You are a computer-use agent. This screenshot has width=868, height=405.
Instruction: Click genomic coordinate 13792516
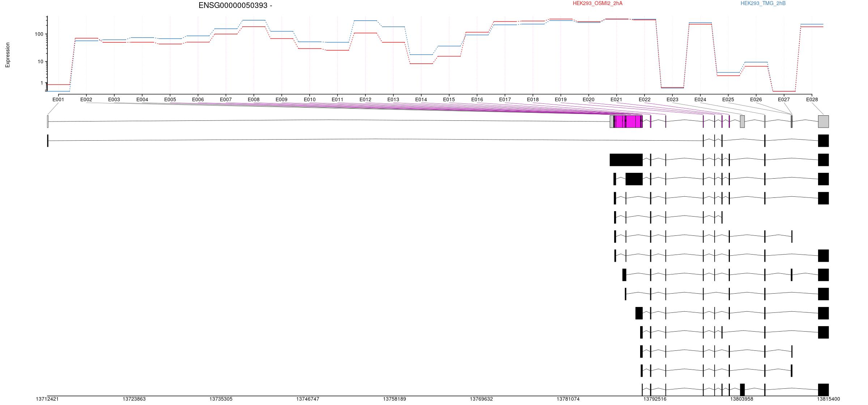655,399
